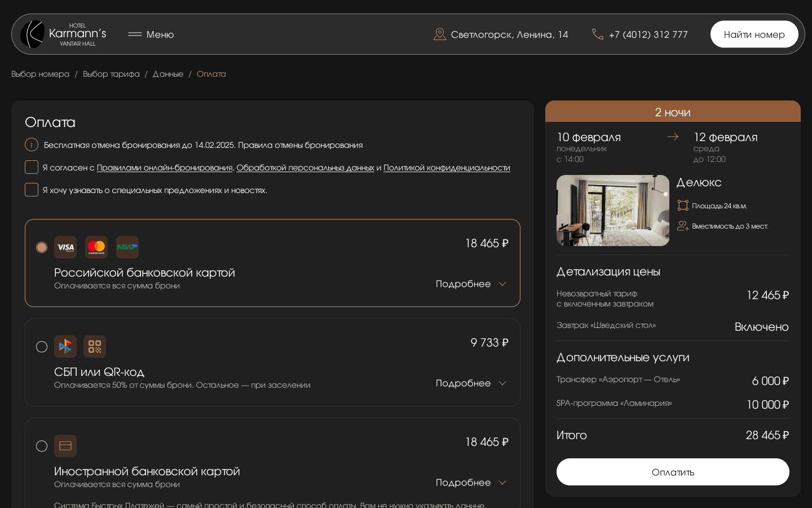Click the Visa card icon
812x508 pixels.
pyautogui.click(x=65, y=247)
